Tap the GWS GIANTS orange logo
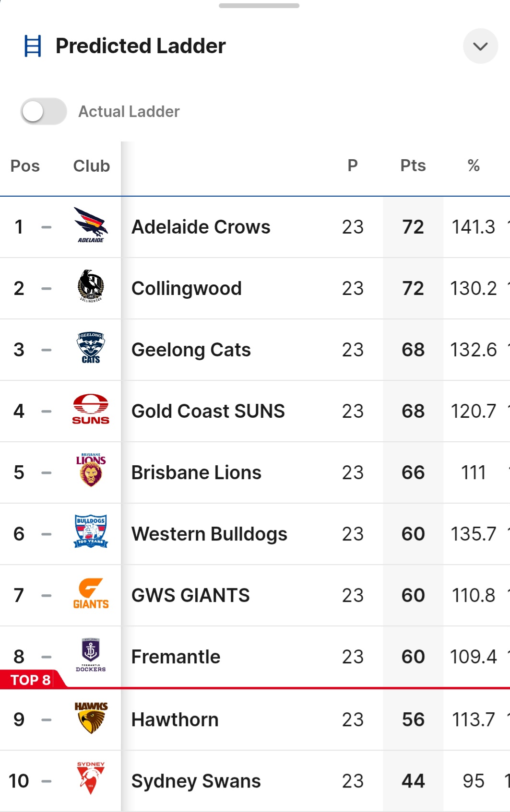The image size is (510, 812). [91, 593]
